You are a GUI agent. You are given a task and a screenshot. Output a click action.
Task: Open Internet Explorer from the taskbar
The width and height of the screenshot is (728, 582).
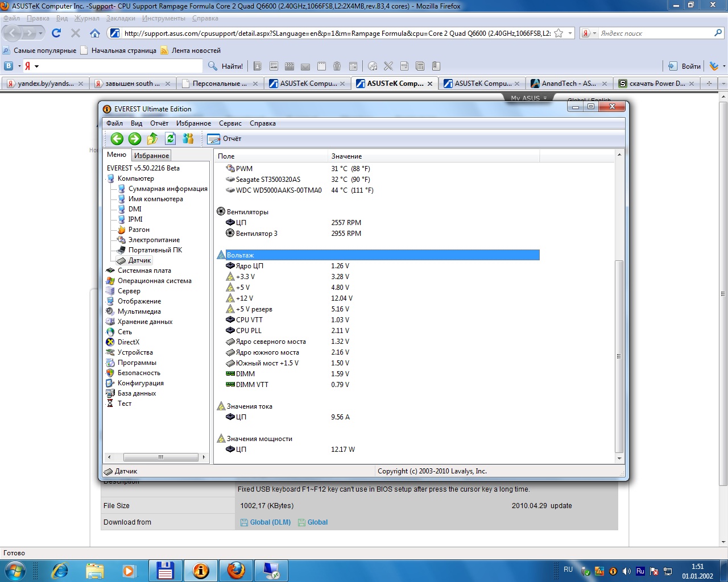tap(59, 570)
